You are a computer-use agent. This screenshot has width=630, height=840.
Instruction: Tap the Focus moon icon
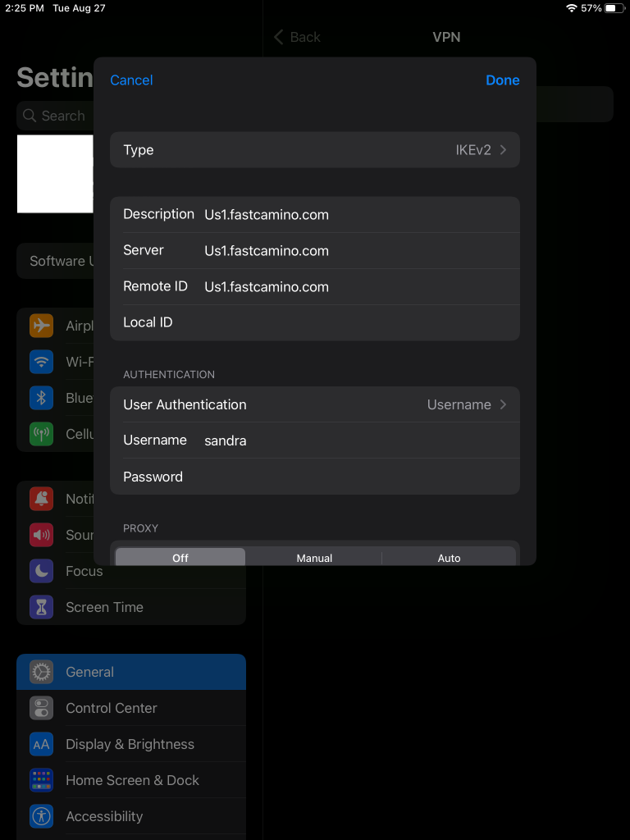[x=41, y=571]
